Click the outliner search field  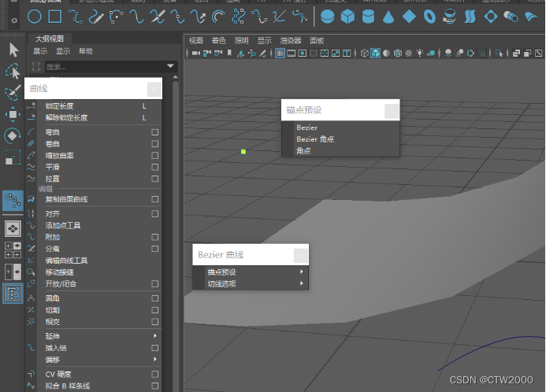point(105,66)
